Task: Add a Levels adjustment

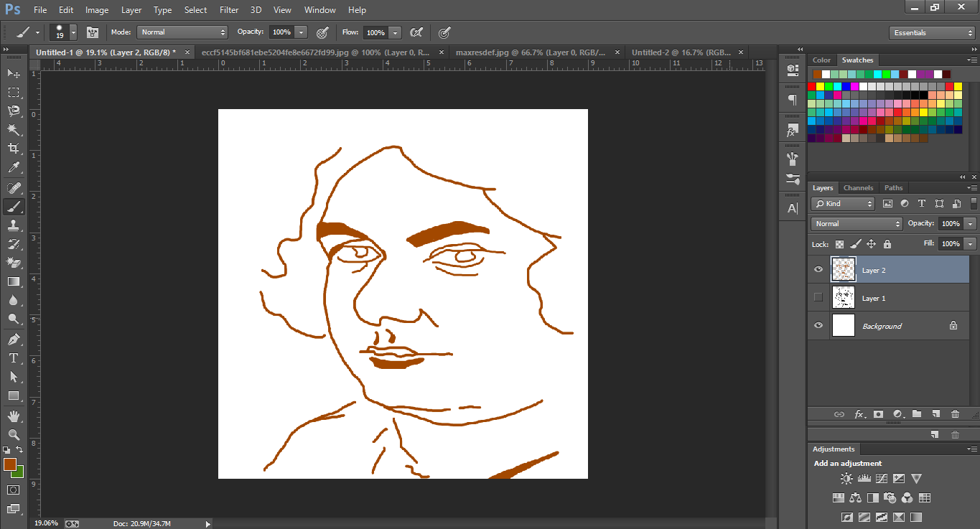Action: click(x=864, y=479)
